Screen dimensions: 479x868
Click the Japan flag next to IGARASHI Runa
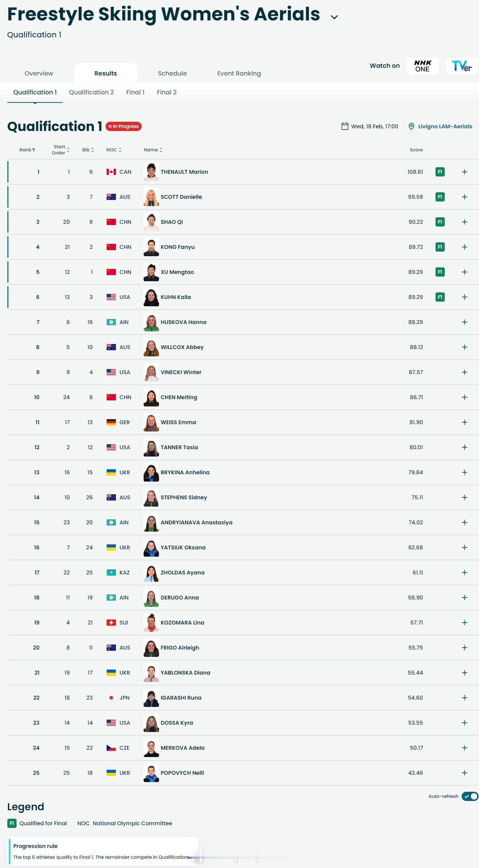[111, 698]
